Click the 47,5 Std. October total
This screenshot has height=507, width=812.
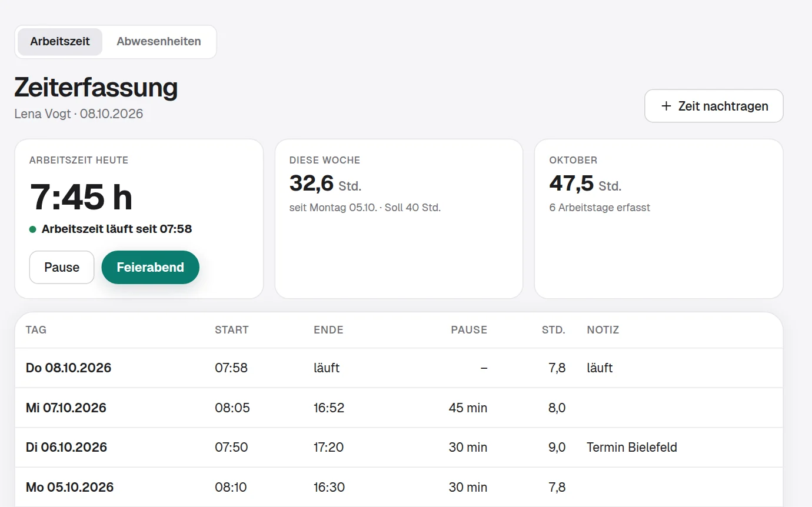click(585, 184)
